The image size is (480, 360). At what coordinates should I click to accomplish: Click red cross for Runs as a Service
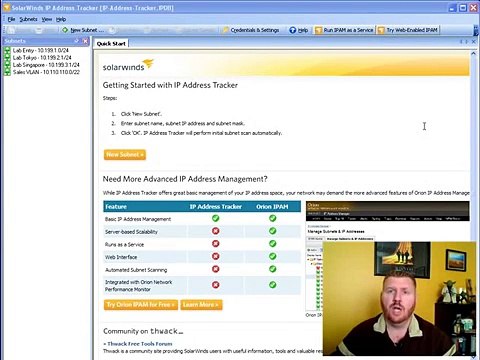pyautogui.click(x=216, y=244)
